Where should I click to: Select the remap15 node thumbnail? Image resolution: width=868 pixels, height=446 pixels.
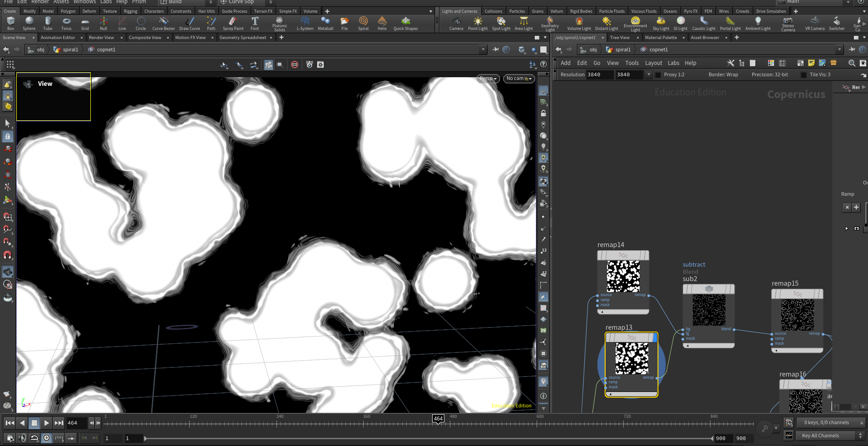pos(797,315)
